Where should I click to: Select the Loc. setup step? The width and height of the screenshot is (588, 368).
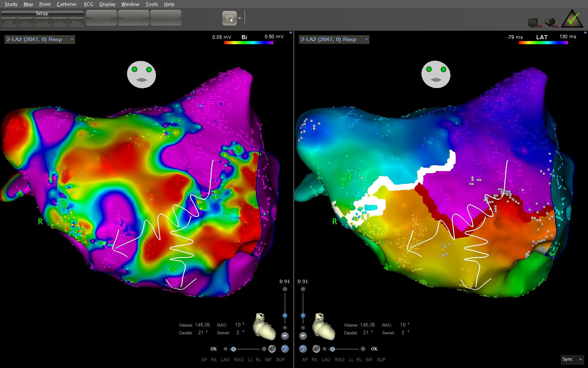coord(26,22)
